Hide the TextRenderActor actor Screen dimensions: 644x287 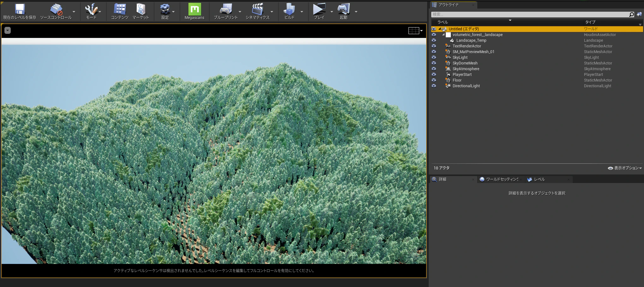(x=434, y=46)
